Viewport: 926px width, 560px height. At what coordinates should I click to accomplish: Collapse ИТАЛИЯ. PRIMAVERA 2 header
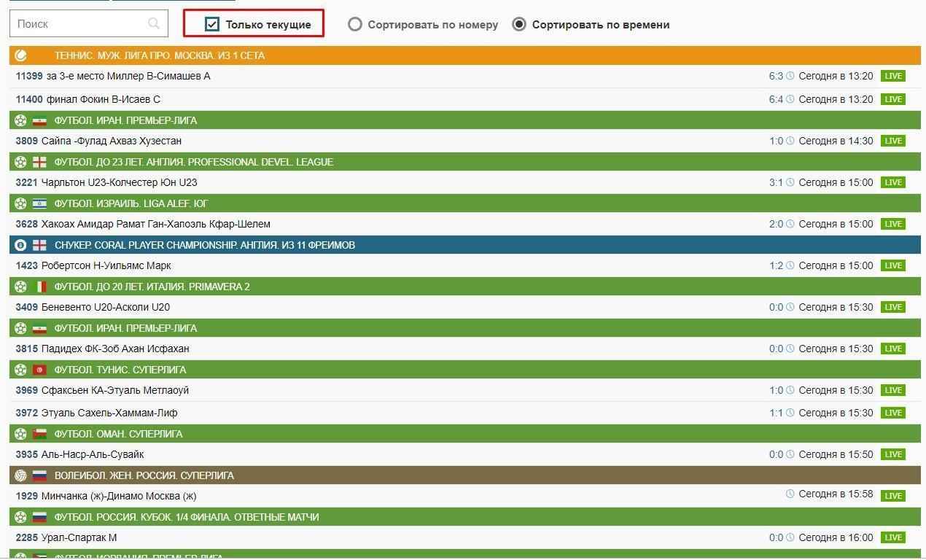(x=465, y=287)
